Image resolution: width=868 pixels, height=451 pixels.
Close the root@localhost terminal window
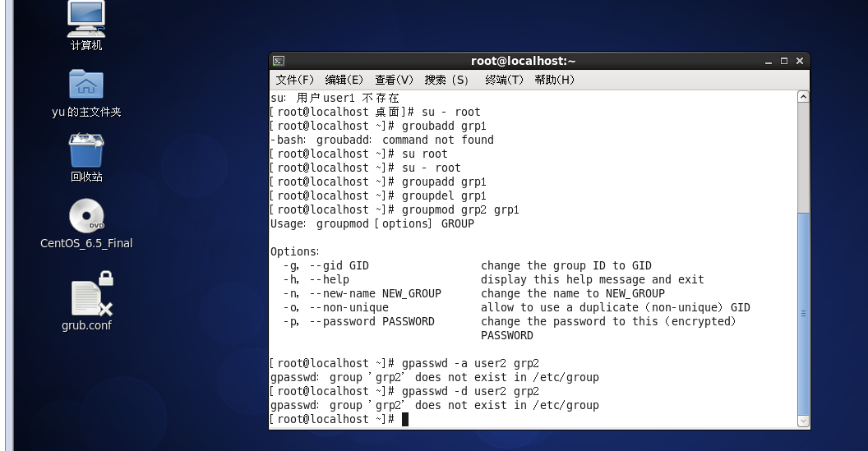[x=799, y=61]
